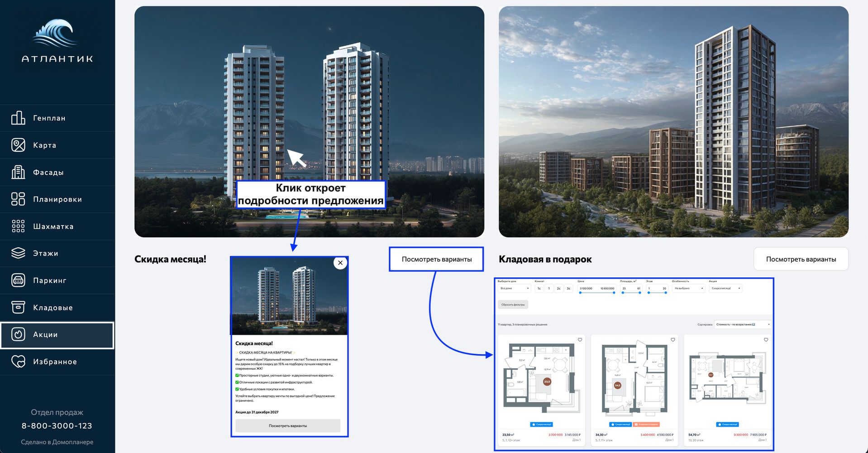Click the Atlantik wave logo
Screen dimensions: 868x453
coord(57,41)
